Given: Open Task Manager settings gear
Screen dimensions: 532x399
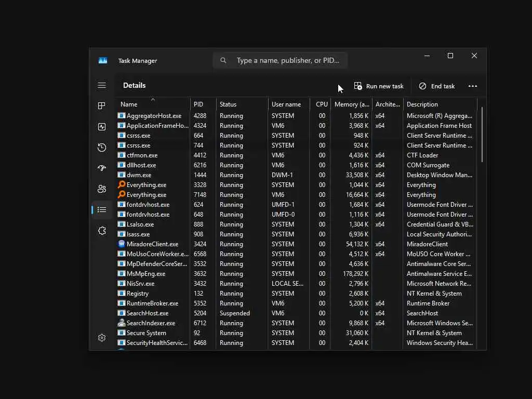Looking at the screenshot, I should [102, 338].
